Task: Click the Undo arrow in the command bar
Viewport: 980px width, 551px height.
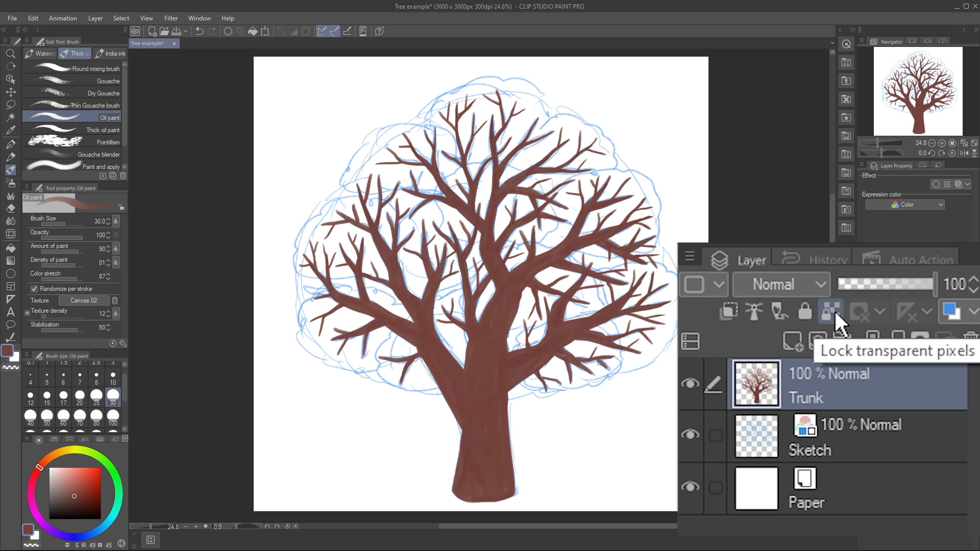Action: (200, 31)
